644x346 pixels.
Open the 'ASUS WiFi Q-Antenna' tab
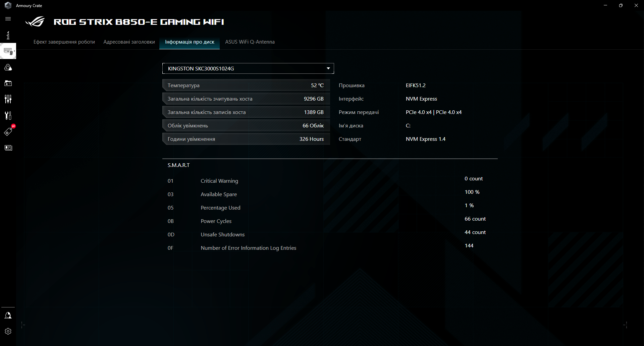point(250,42)
